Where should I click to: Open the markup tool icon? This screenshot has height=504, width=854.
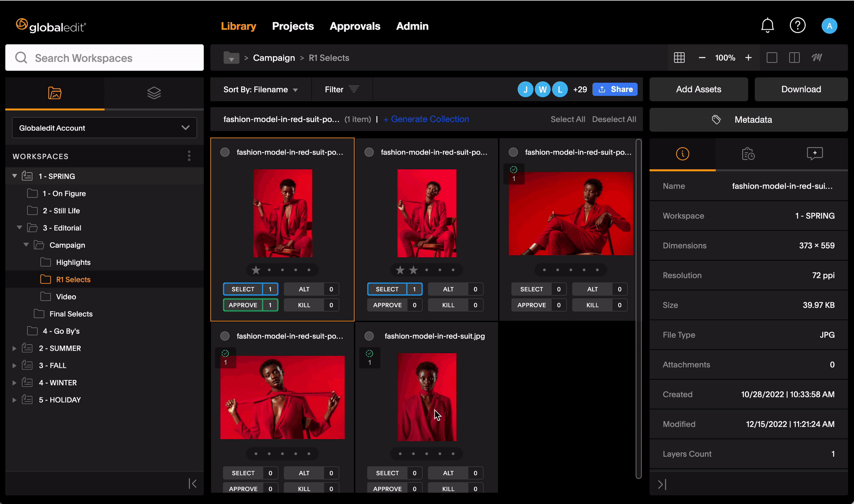point(817,58)
